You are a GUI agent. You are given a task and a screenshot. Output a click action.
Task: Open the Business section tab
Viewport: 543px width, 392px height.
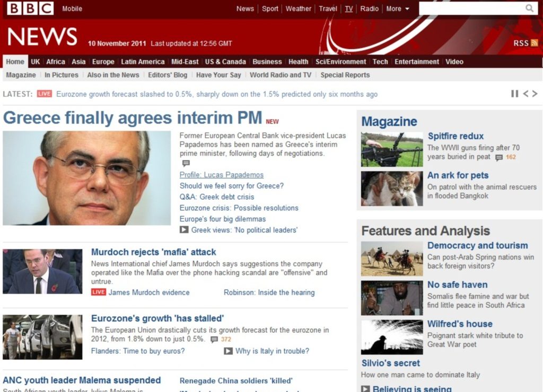267,61
